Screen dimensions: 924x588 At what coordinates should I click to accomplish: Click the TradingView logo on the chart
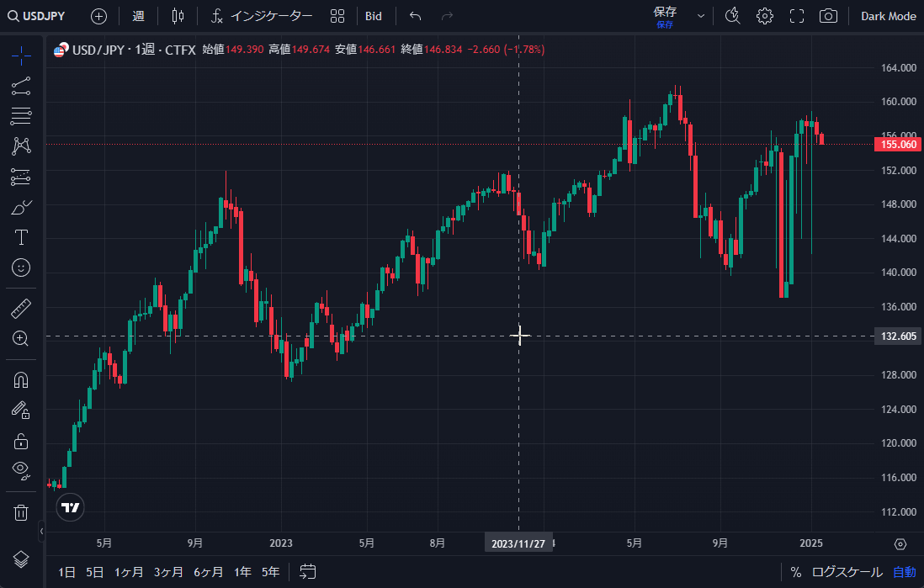(x=70, y=507)
